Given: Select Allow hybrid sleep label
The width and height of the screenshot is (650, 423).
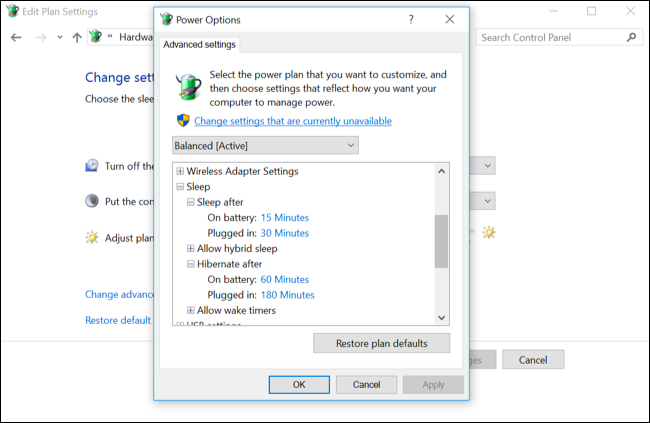Looking at the screenshot, I should [x=237, y=248].
